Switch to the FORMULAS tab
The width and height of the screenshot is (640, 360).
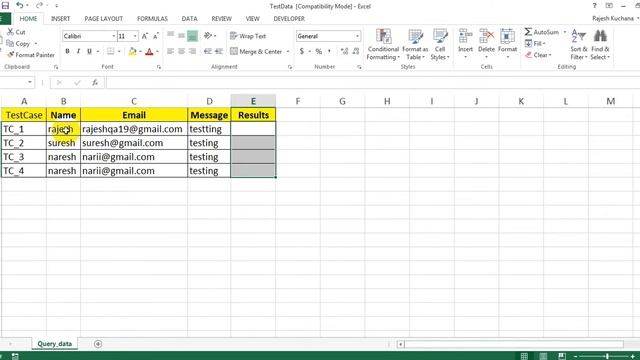pyautogui.click(x=152, y=19)
